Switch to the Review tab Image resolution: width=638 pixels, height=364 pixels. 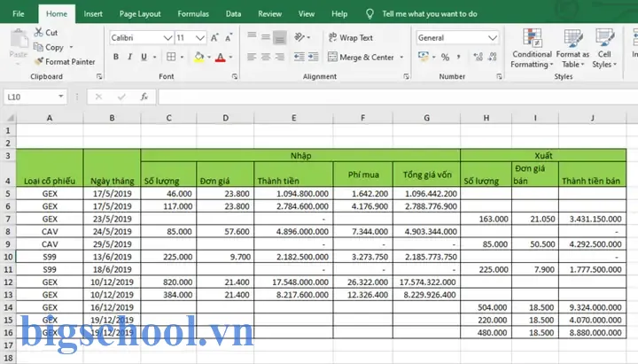(x=269, y=14)
